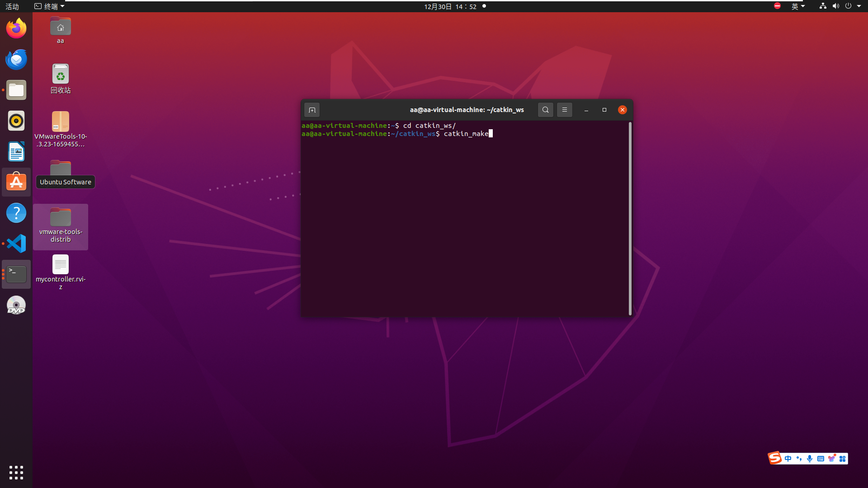Open the terminal search button

tap(546, 110)
